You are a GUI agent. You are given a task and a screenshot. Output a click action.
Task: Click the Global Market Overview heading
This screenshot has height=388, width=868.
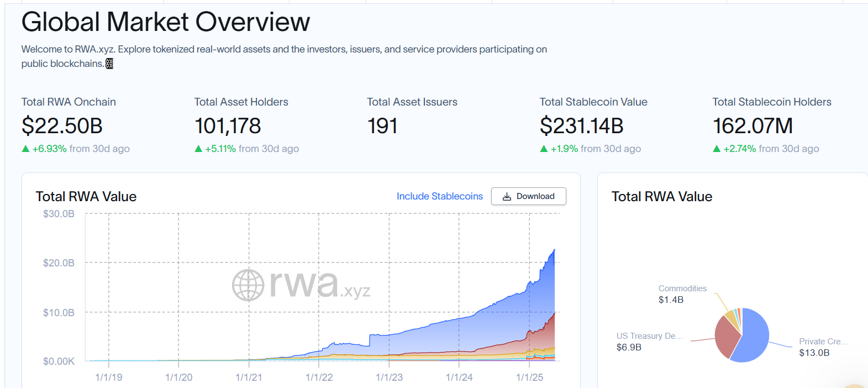[x=166, y=22]
